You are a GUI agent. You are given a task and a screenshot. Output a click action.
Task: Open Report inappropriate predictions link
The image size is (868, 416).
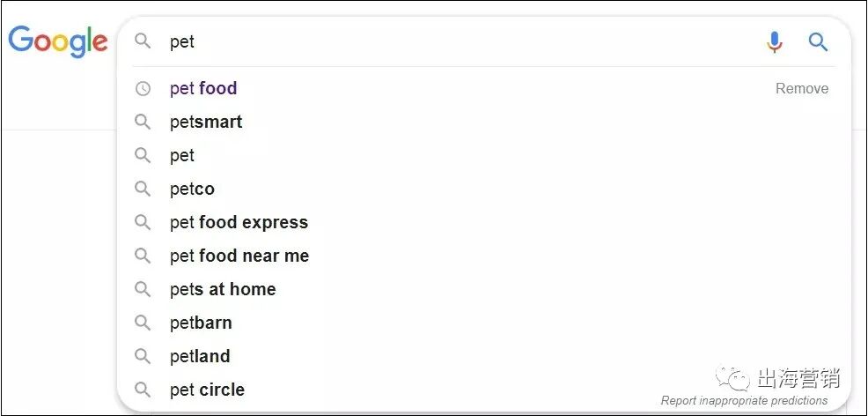coord(744,400)
